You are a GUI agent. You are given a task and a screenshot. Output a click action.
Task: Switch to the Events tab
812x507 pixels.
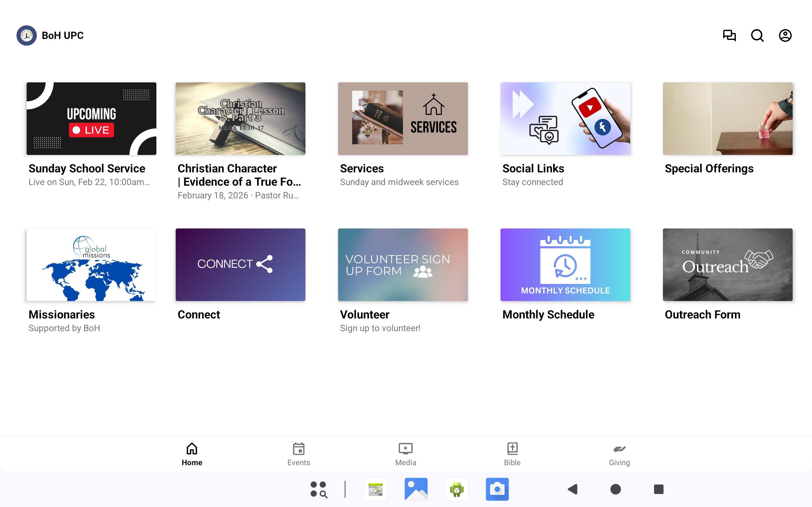tap(298, 454)
